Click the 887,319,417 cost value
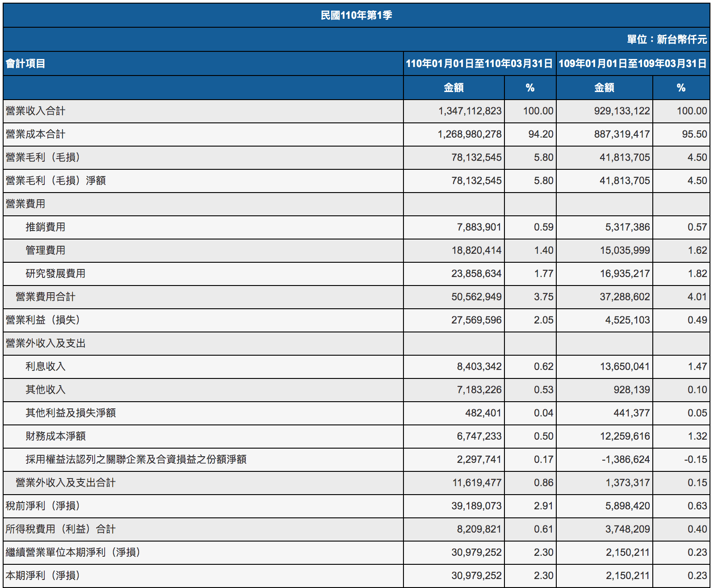This screenshot has width=714, height=588. pyautogui.click(x=622, y=134)
